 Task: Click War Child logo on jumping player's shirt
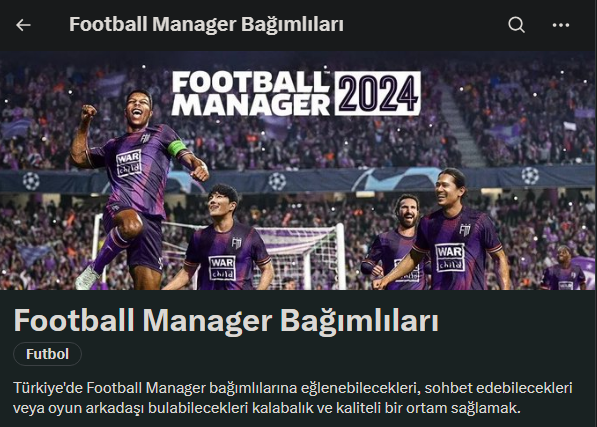tap(129, 164)
